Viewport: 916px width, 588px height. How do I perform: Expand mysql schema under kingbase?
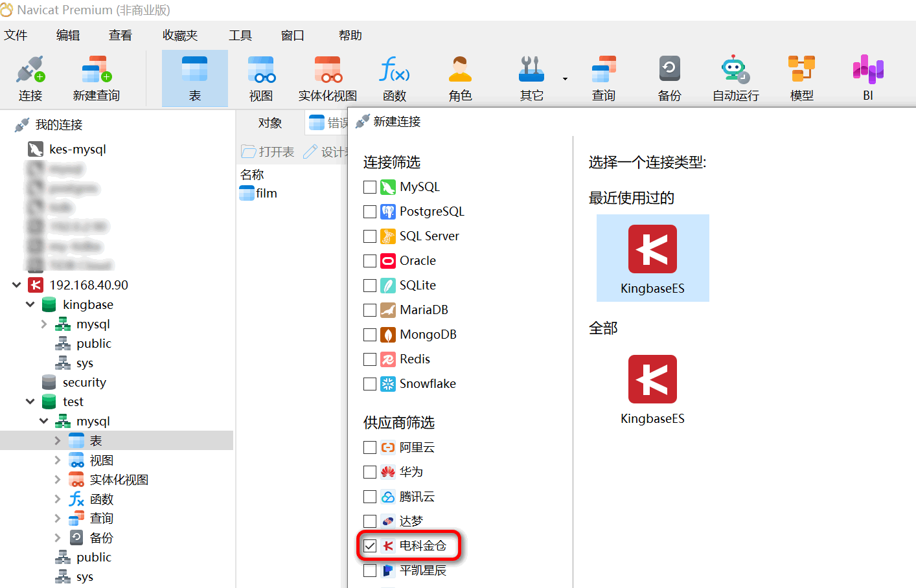click(44, 324)
